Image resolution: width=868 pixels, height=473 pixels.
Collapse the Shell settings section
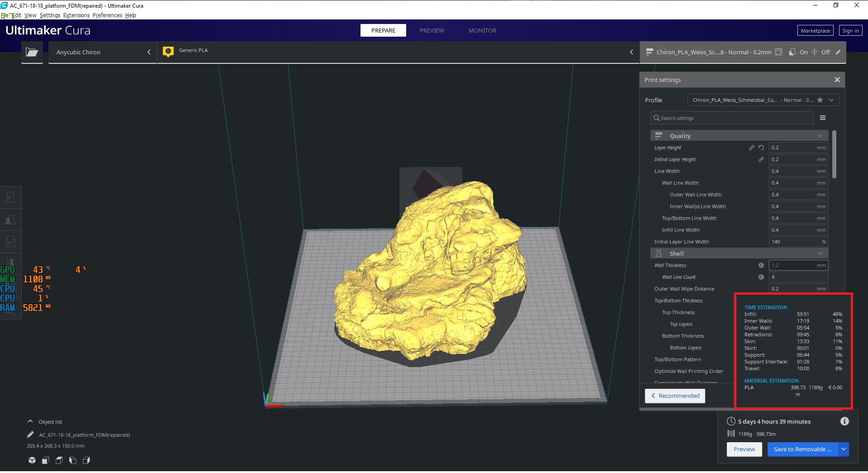740,253
